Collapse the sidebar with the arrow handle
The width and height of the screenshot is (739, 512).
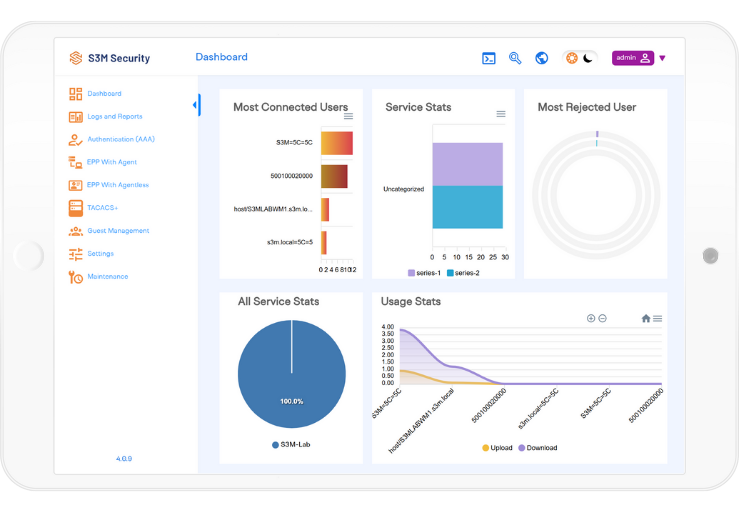pyautogui.click(x=196, y=105)
